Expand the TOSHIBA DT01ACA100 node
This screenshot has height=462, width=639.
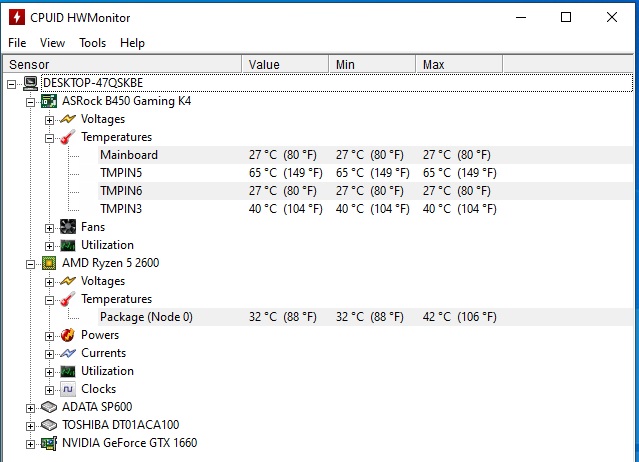pos(31,426)
